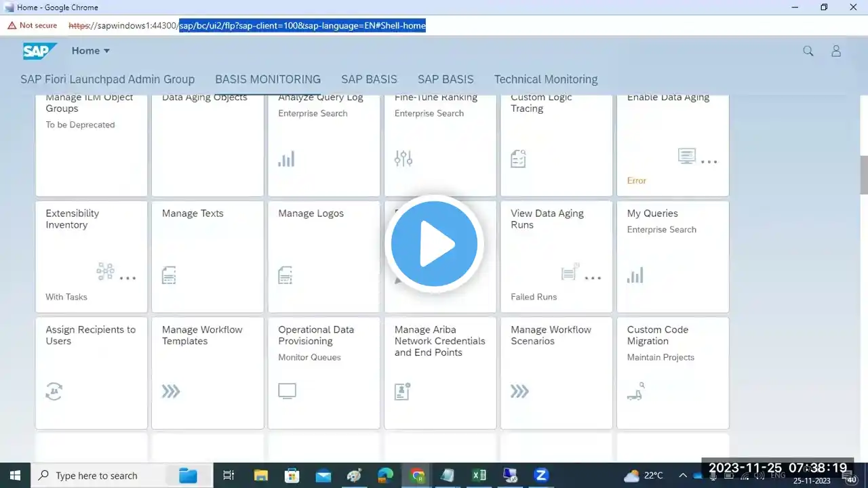868x488 pixels.
Task: Click the Manage Workflow Templates arrows icon
Action: pos(171,391)
